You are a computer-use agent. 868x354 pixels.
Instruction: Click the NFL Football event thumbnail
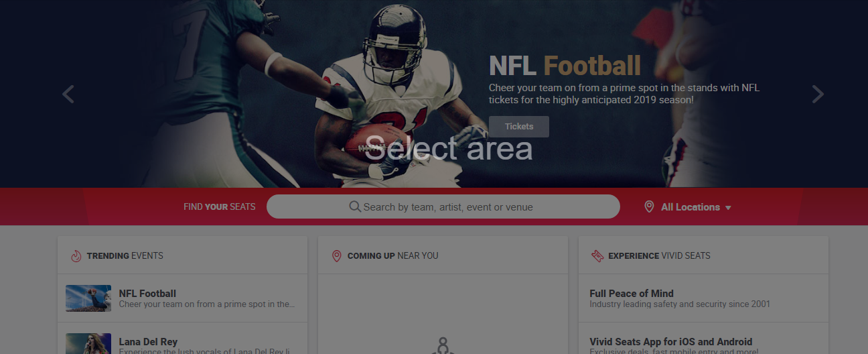coord(88,298)
